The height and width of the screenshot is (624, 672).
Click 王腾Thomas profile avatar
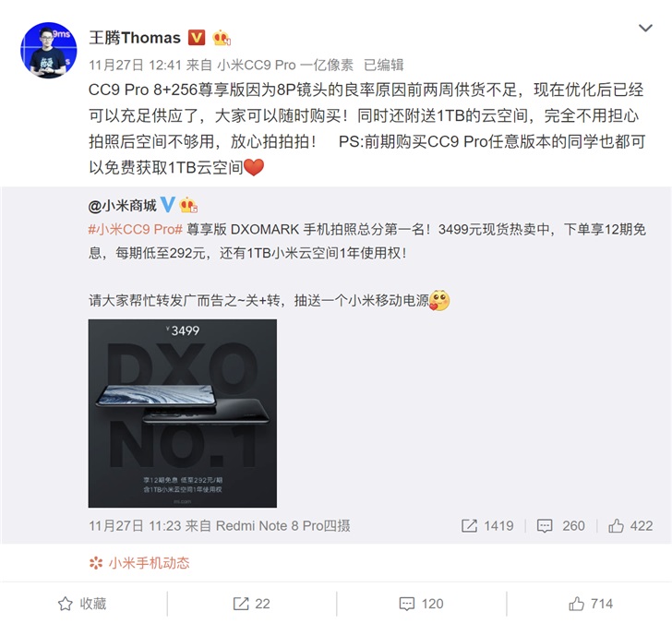click(49, 50)
